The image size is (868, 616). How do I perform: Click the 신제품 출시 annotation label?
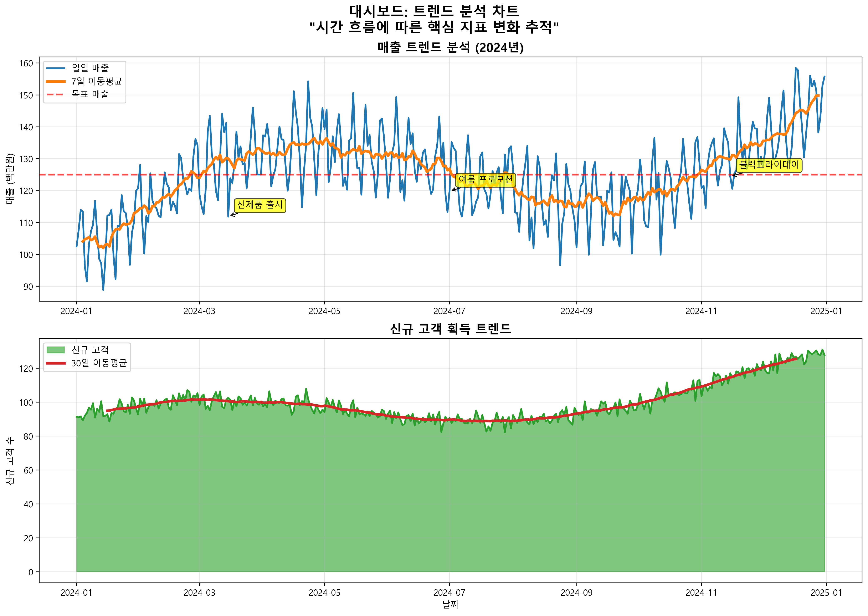[260, 205]
